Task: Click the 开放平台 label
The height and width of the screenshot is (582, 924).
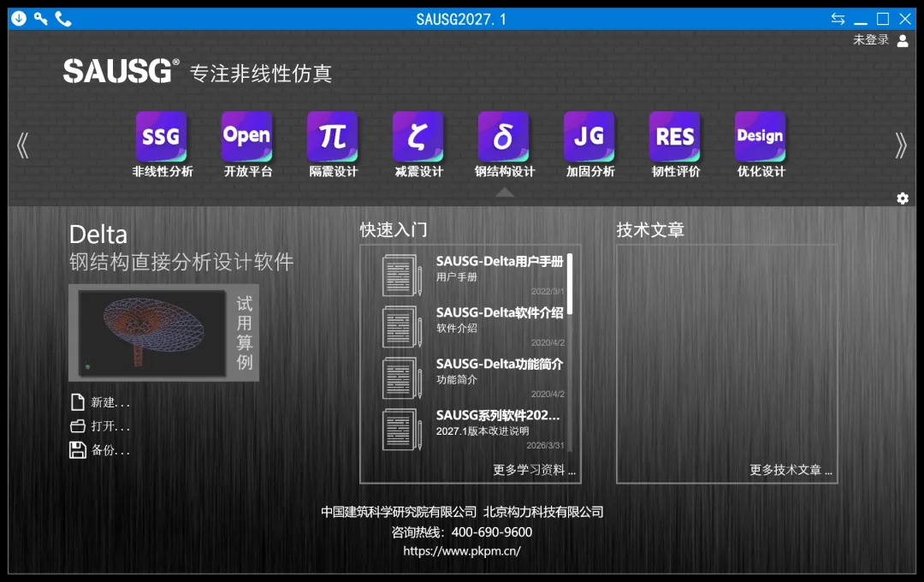Action: tap(248, 171)
